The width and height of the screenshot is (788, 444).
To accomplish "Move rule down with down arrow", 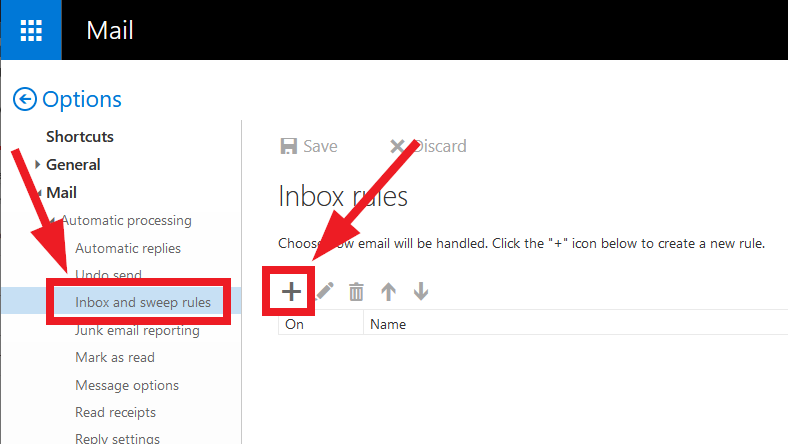I will pyautogui.click(x=421, y=292).
